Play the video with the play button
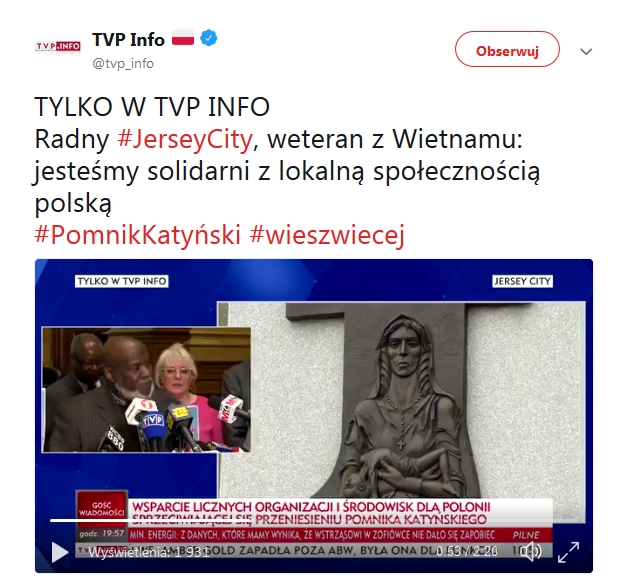 (x=60, y=552)
